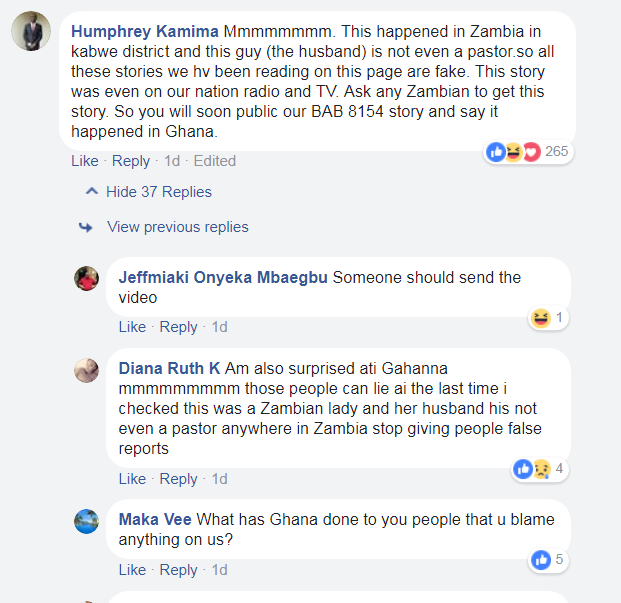The width and height of the screenshot is (621, 603).
Task: Like Maka Vee's reply
Action: (x=132, y=570)
